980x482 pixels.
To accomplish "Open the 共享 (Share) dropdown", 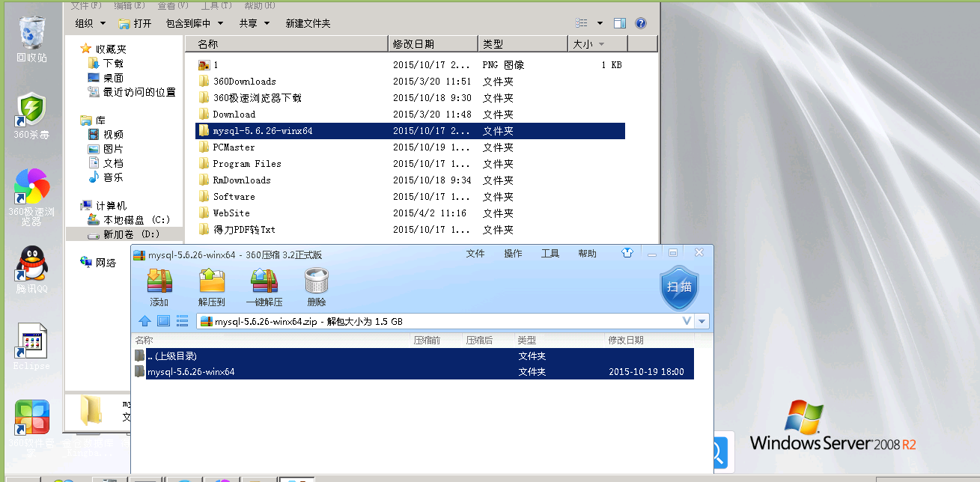I will 255,23.
